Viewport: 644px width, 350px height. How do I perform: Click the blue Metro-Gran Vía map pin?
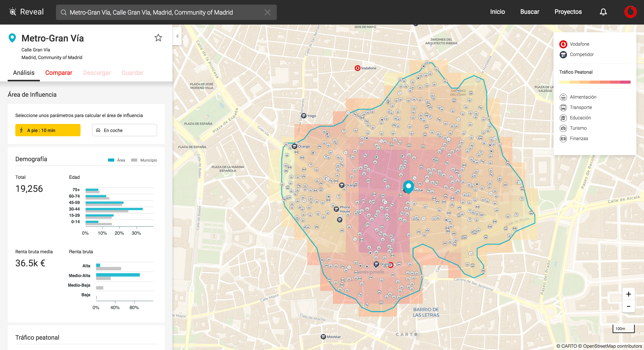coord(408,187)
